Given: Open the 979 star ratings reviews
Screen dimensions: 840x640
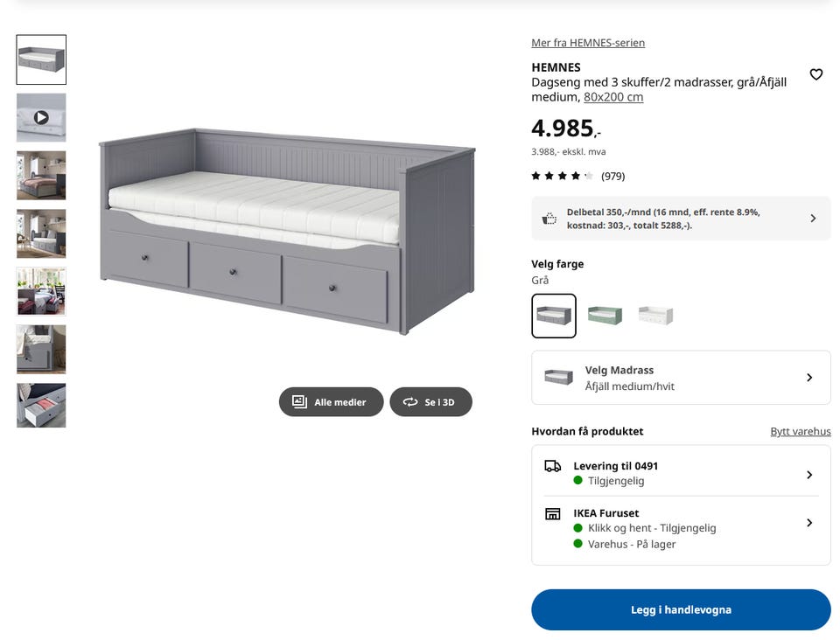Looking at the screenshot, I should [578, 176].
